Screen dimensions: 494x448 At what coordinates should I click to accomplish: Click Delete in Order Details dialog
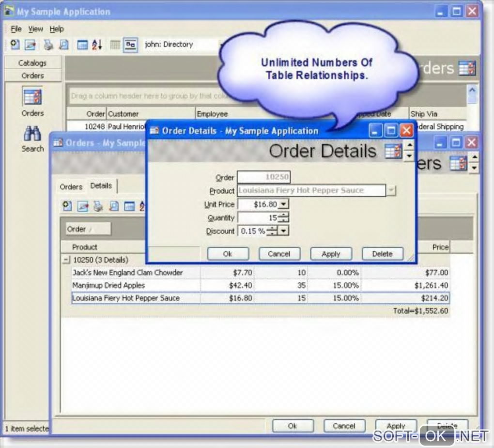[383, 254]
